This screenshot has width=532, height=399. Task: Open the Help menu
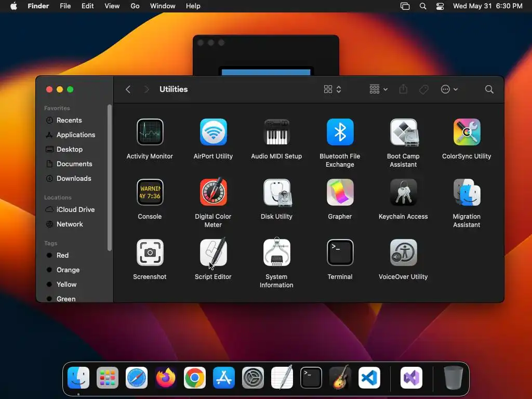click(x=193, y=6)
